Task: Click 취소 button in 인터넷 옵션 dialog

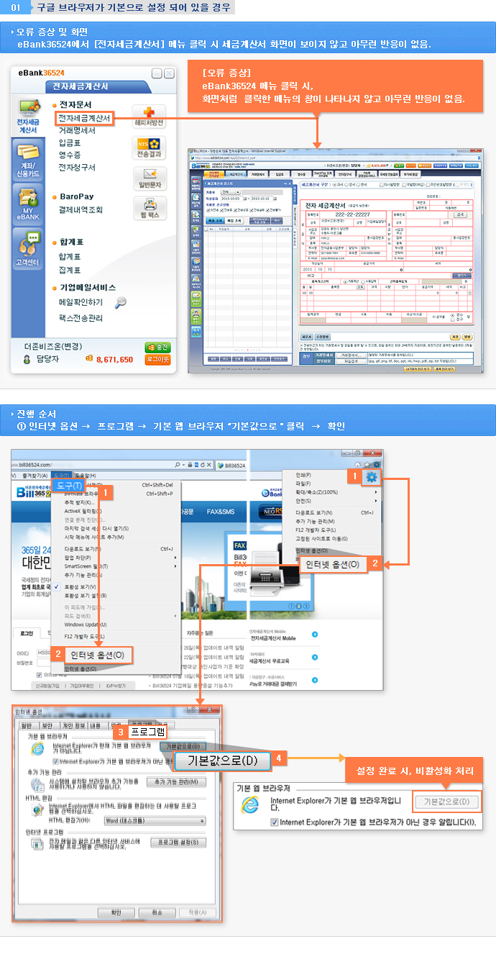Action: point(157,912)
